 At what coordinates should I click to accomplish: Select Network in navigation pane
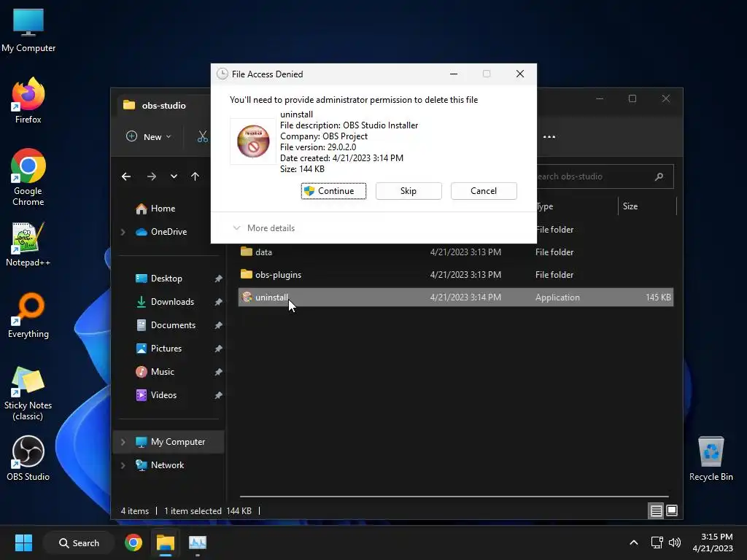tap(160, 465)
